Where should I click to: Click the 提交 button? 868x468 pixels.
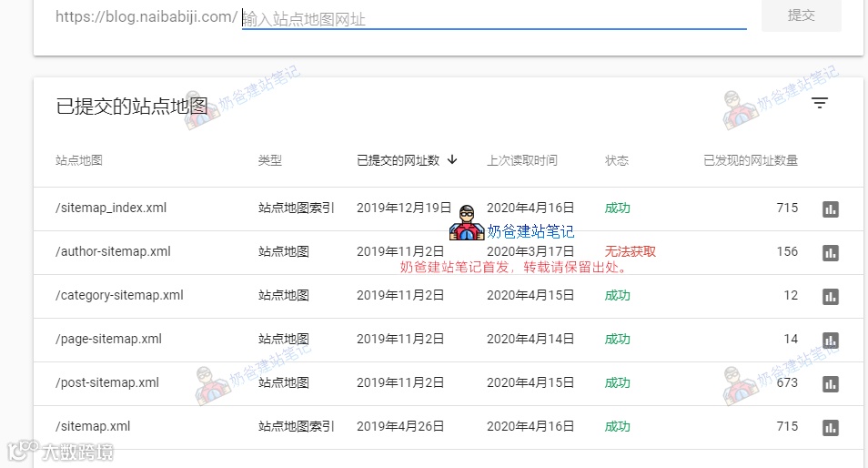(x=801, y=15)
